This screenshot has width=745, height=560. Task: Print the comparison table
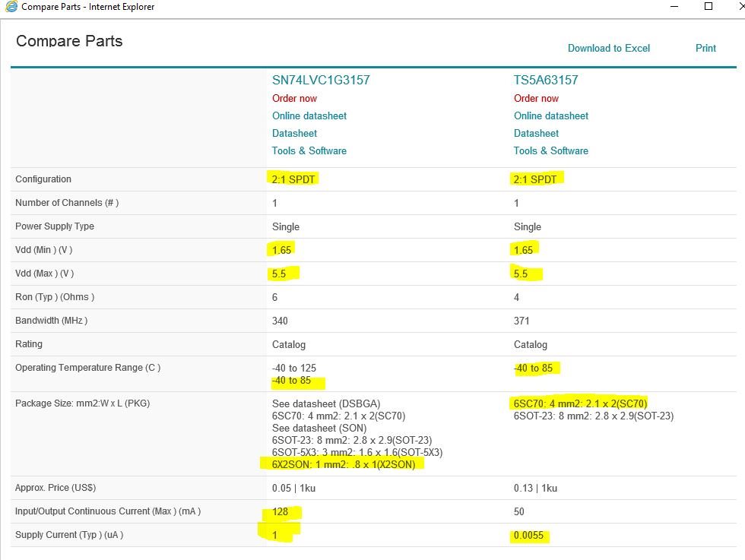[705, 48]
